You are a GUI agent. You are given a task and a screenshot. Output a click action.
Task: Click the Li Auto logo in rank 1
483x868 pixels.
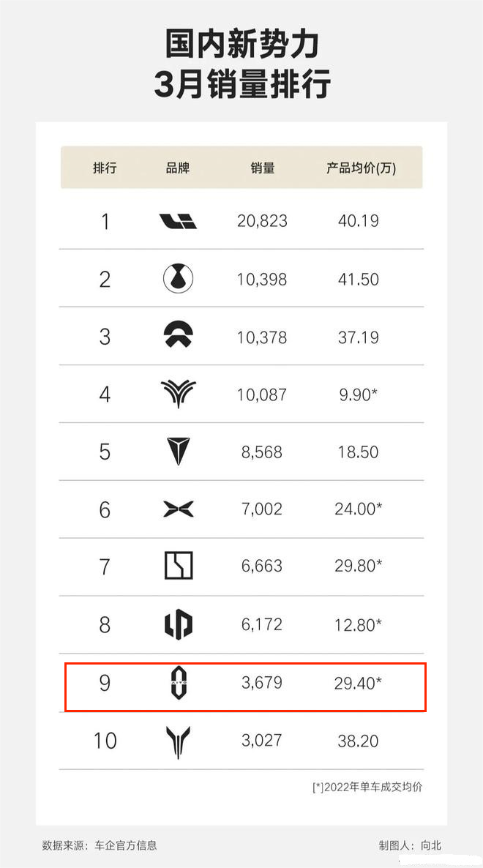point(178,222)
